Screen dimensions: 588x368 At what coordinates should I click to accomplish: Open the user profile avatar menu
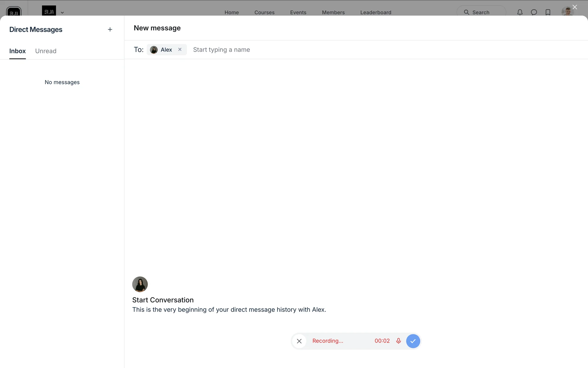pyautogui.click(x=567, y=12)
